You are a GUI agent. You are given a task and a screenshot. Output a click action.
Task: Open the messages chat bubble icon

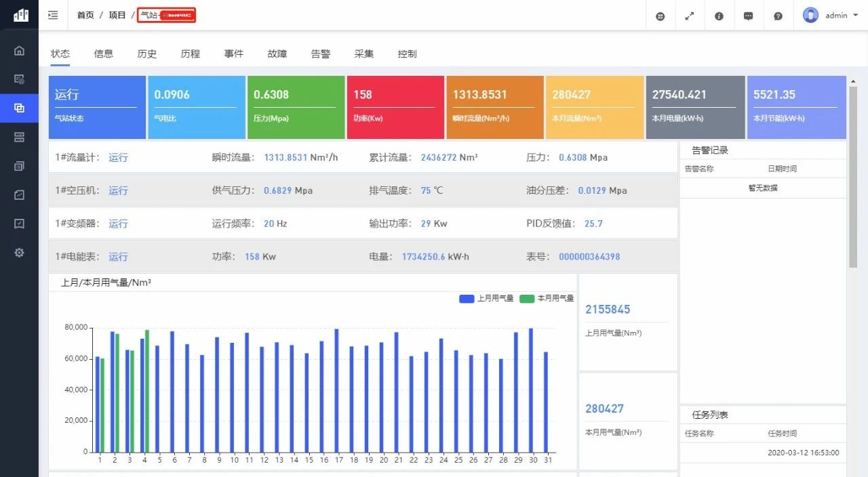748,16
